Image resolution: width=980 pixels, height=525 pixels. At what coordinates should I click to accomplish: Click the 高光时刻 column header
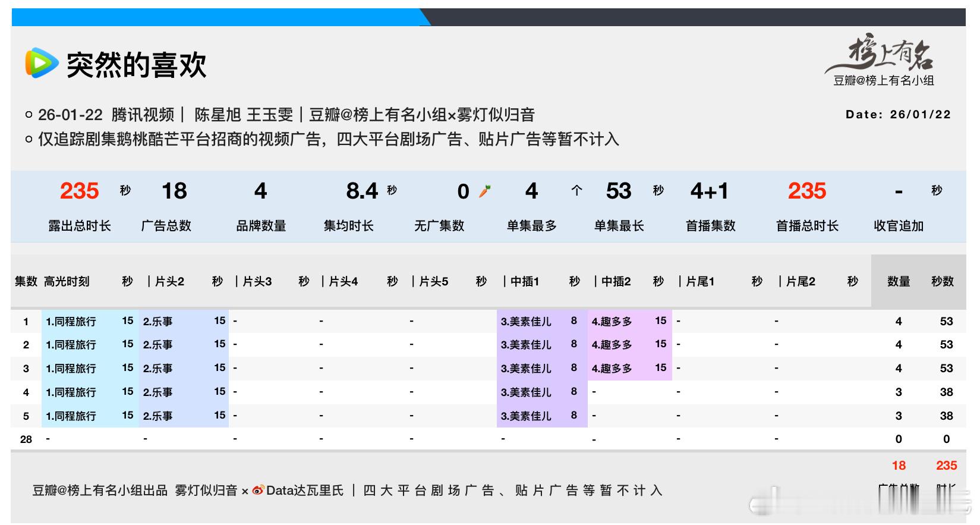point(67,281)
